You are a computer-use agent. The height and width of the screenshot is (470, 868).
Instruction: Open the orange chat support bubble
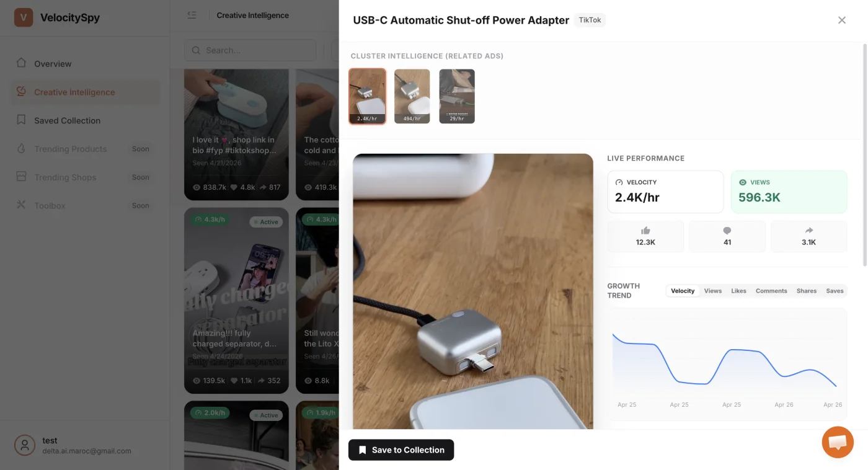point(838,442)
